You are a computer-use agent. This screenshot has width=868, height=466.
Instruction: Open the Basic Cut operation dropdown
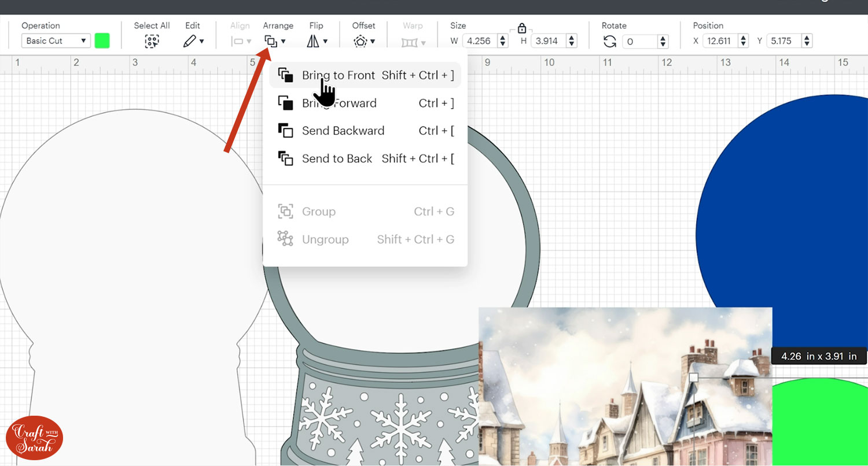click(x=56, y=41)
